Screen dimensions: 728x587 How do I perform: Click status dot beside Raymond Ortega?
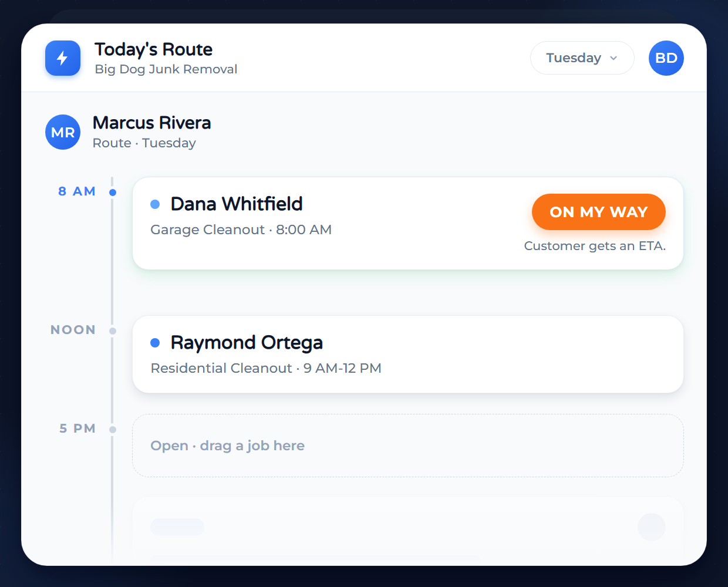pyautogui.click(x=155, y=343)
